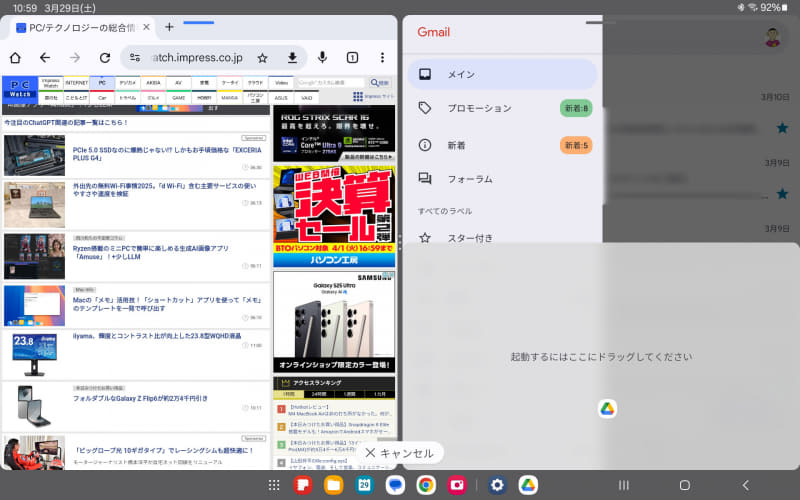The height and width of the screenshot is (500, 800).
Task: Open Settings gear in taskbar
Action: (x=497, y=485)
